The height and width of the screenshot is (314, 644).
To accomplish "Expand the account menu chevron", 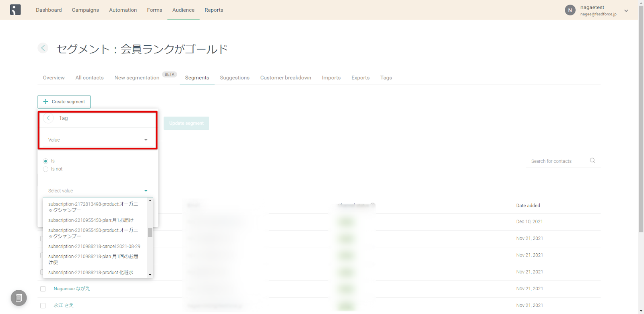I will 626,10.
